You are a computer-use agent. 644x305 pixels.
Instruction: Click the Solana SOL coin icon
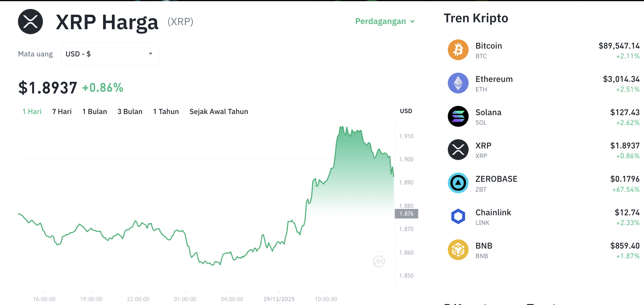(458, 116)
